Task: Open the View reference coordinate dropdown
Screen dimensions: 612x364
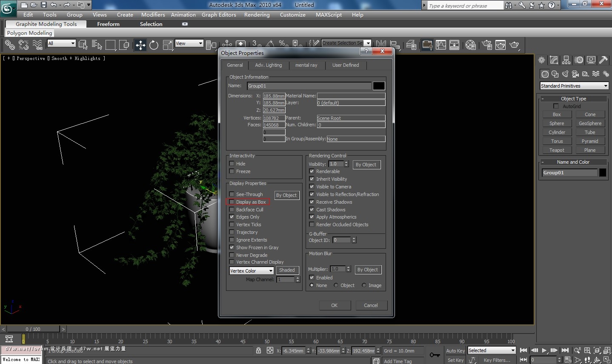Action: 189,43
